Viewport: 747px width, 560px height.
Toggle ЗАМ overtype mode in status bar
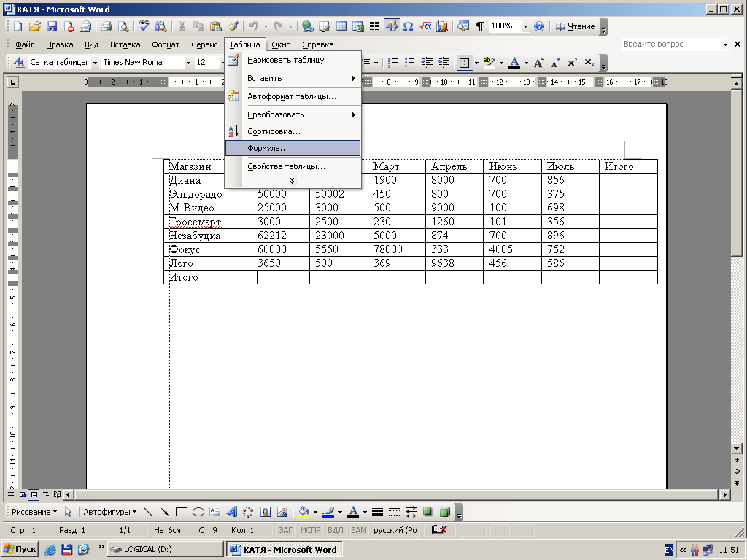coord(359,530)
